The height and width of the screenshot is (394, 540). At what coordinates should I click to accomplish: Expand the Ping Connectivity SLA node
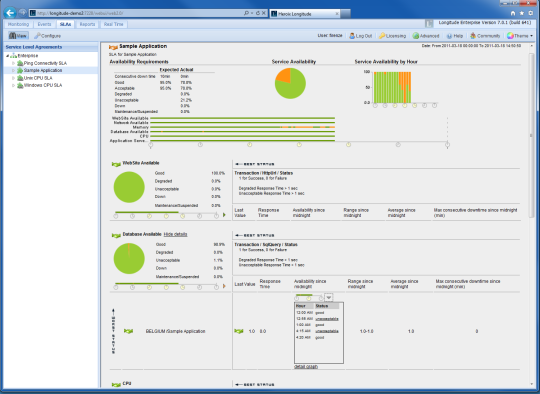14,63
